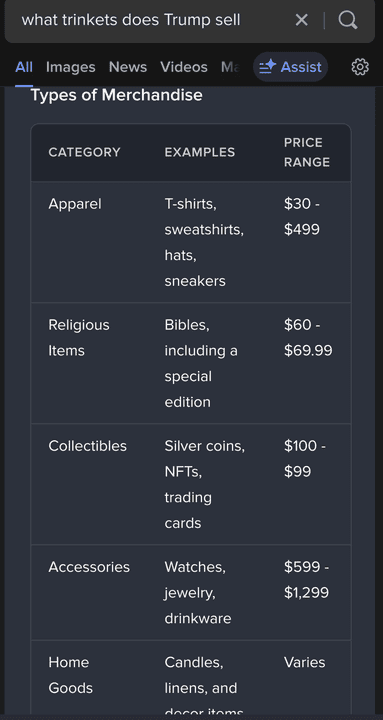Viewport: 383px width, 720px height.
Task: Select the Apparel row cell
Action: (x=75, y=204)
